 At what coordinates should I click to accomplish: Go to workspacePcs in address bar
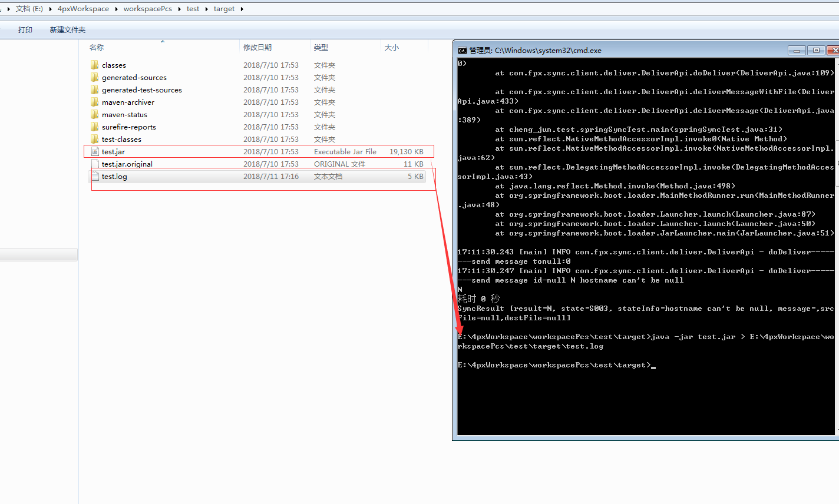click(148, 9)
